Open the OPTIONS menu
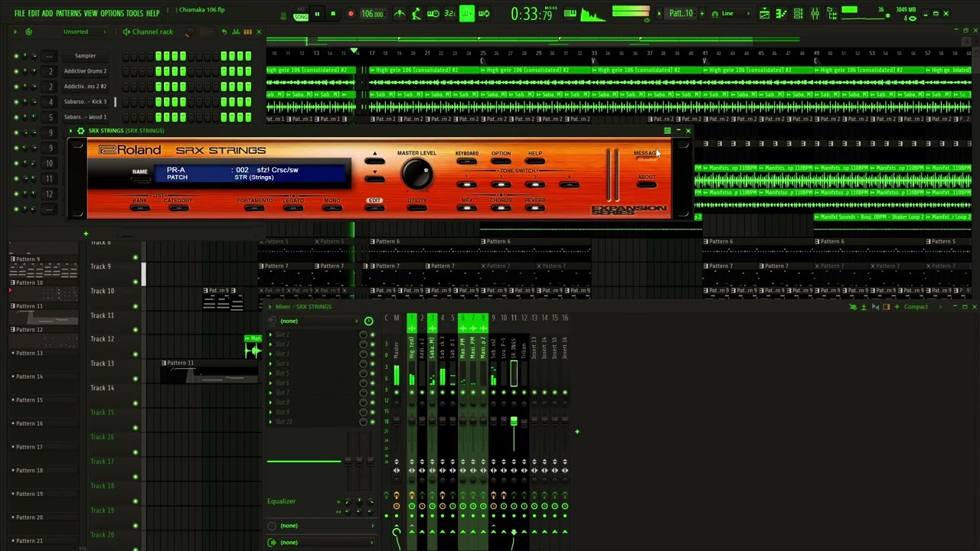980x551 pixels. (x=112, y=14)
